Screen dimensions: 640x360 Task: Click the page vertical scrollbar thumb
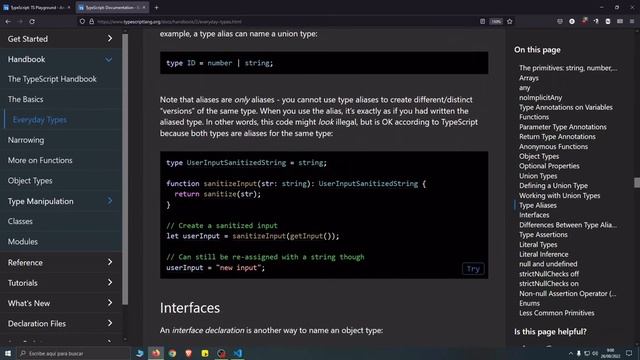637,182
